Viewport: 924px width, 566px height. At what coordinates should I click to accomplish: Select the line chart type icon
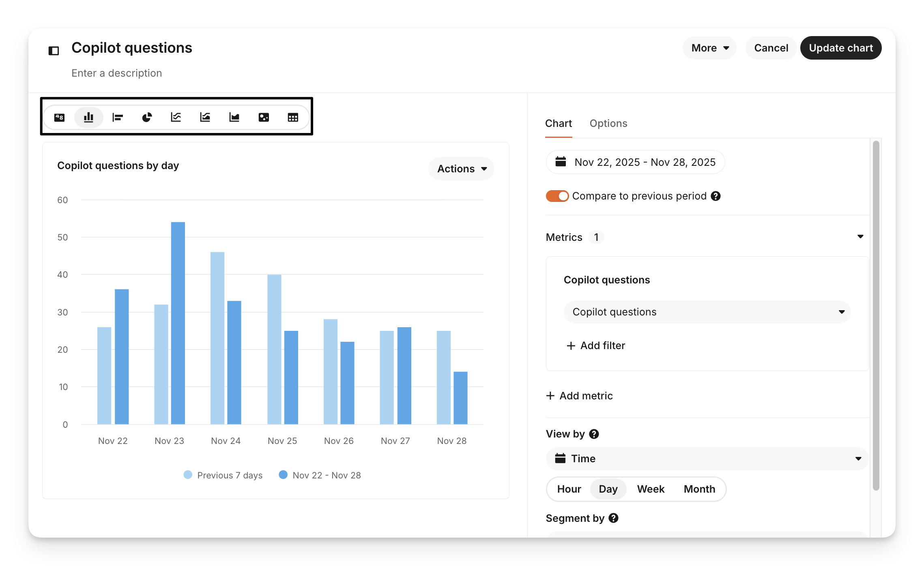click(176, 118)
